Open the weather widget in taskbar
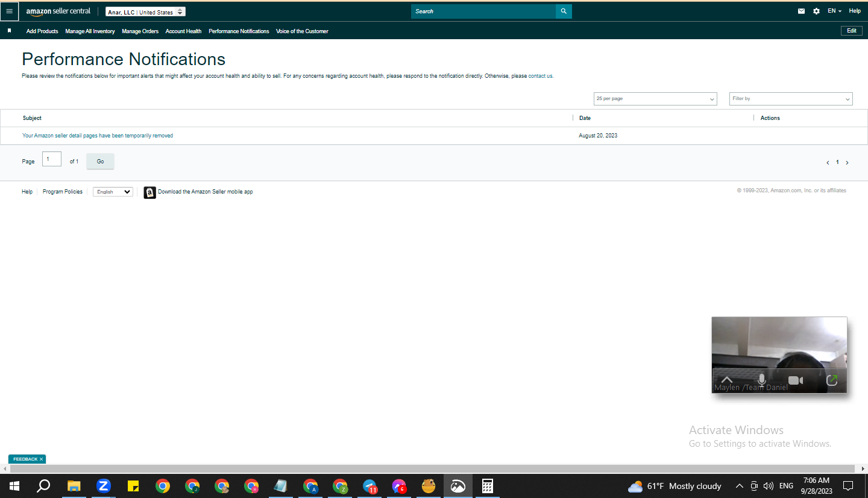Image resolution: width=868 pixels, height=498 pixels. point(675,486)
